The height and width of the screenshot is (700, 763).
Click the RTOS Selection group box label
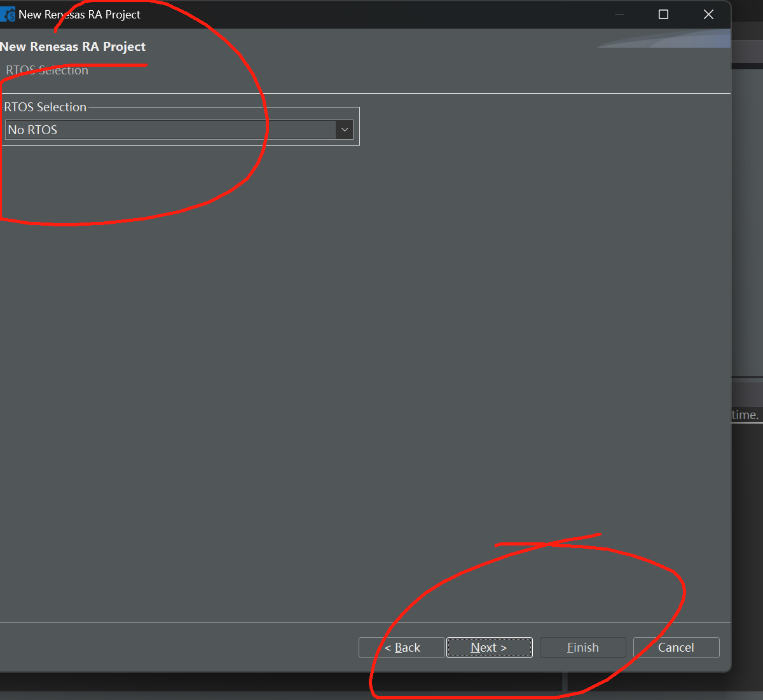pos(45,107)
